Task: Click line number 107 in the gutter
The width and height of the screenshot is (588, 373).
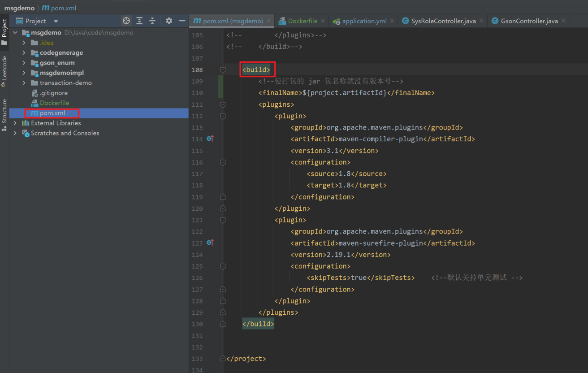Action: coord(197,58)
